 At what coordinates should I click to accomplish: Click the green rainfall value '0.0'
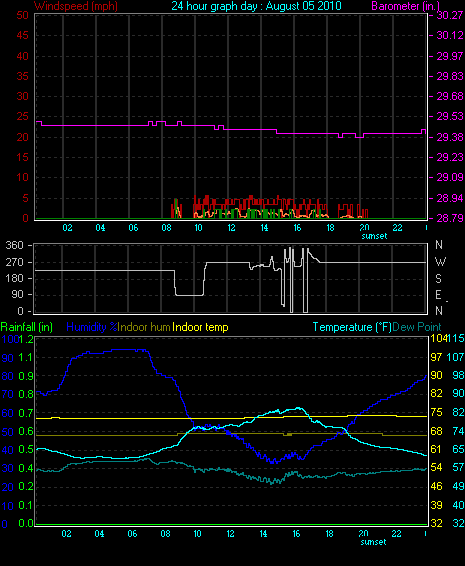click(26, 523)
